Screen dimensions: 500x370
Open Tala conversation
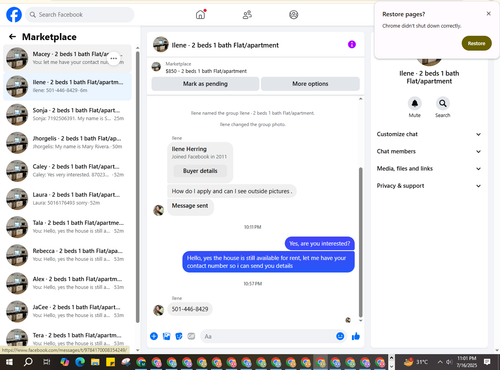tap(67, 227)
